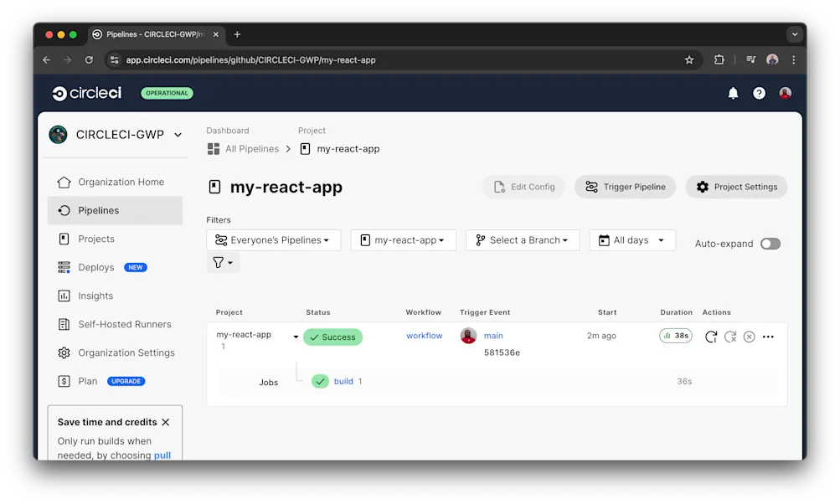
Task: Dismiss the Save time and credits card
Action: [x=166, y=422]
